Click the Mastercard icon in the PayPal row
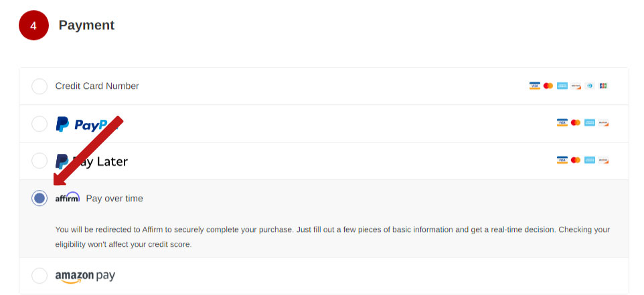Image resolution: width=644 pixels, height=295 pixels. (x=576, y=123)
